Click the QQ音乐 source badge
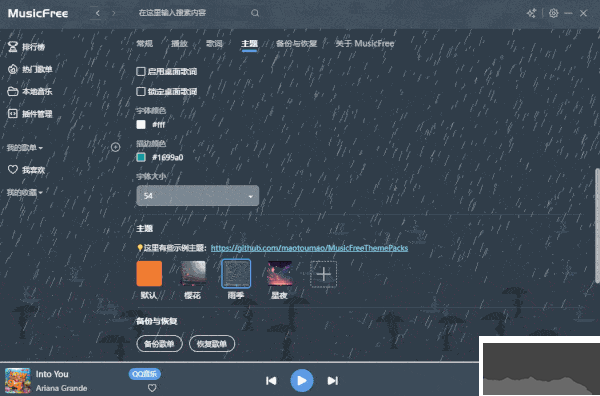The width and height of the screenshot is (600, 396). 145,374
